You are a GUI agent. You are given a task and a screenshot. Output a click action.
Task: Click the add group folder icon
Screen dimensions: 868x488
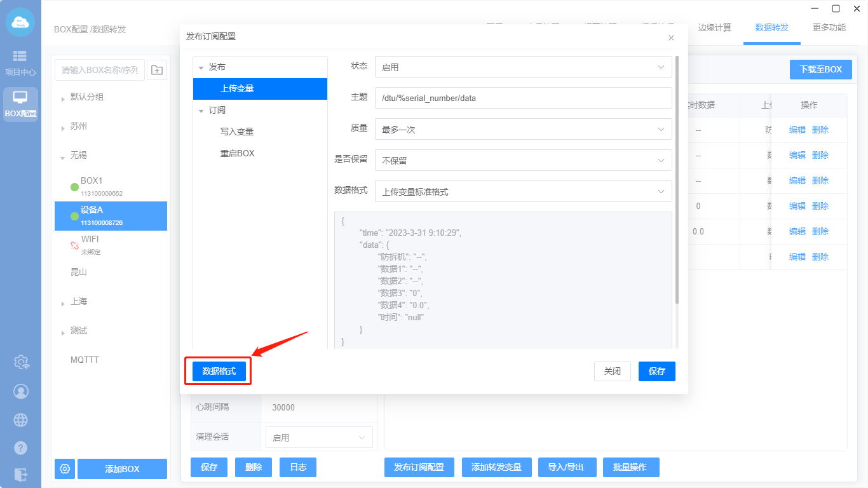(157, 70)
